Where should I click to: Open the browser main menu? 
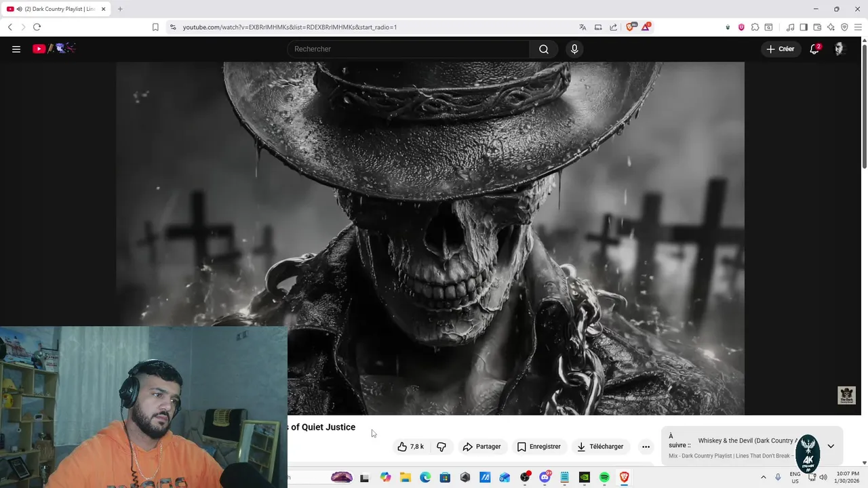[x=858, y=27]
